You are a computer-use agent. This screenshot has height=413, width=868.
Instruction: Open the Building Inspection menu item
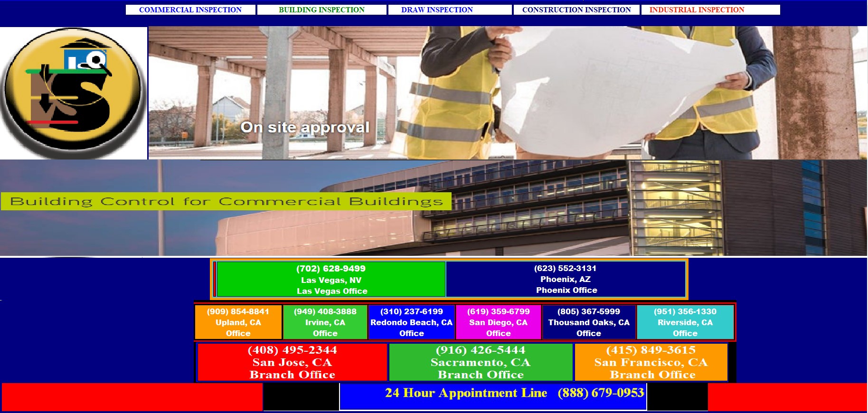pos(321,10)
